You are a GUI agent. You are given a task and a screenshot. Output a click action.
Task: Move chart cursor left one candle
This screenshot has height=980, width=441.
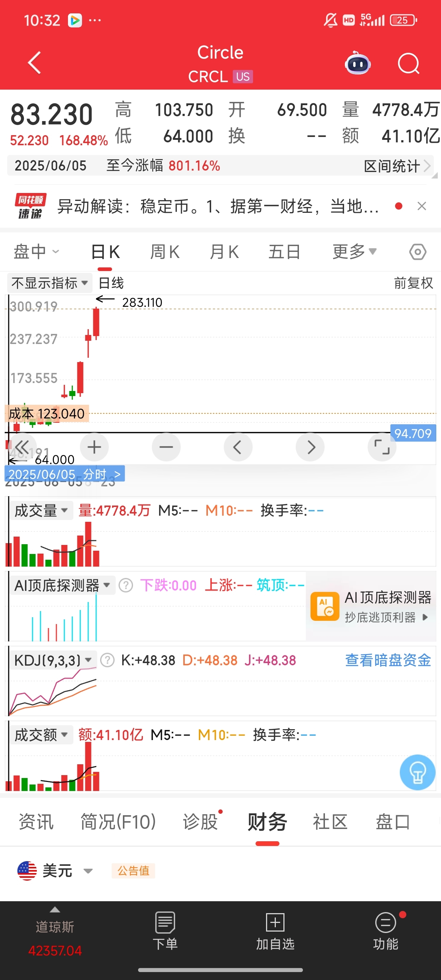(x=238, y=447)
